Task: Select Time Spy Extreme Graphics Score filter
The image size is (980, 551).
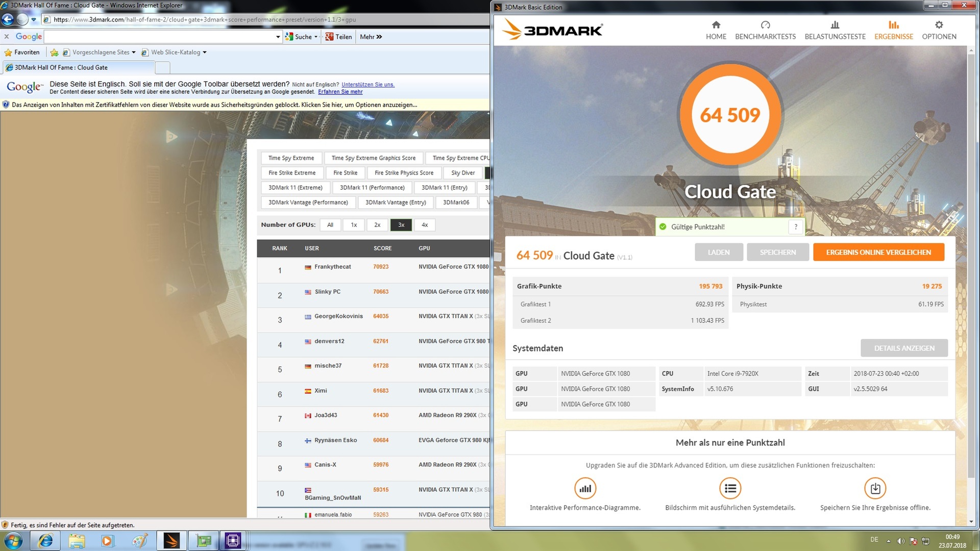Action: coord(373,158)
